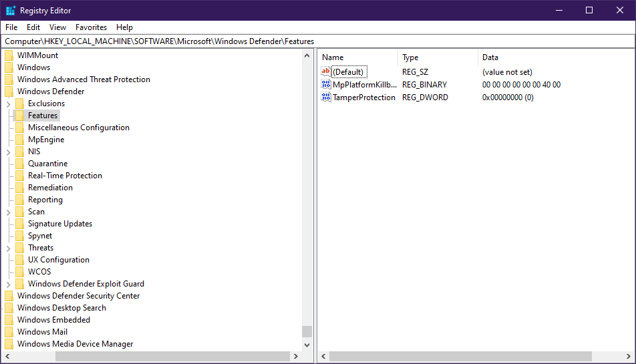Maximize the Registry Editor window
Viewport: 636px width, 364px height.
point(589,10)
